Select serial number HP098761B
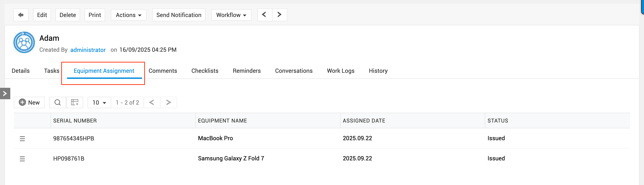This screenshot has height=185, width=644. (69, 159)
